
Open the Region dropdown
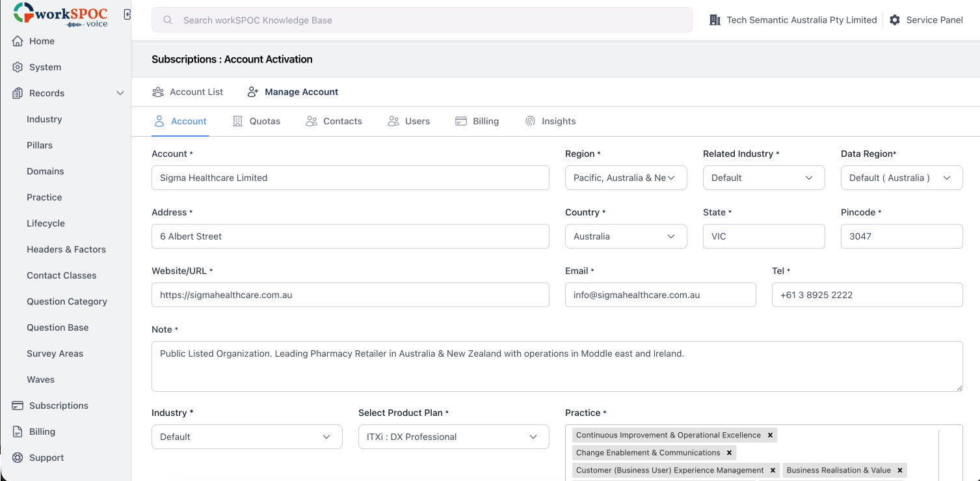click(626, 178)
